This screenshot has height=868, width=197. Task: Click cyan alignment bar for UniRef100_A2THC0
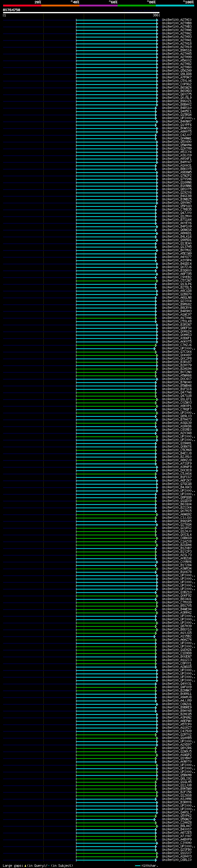[117, 20]
